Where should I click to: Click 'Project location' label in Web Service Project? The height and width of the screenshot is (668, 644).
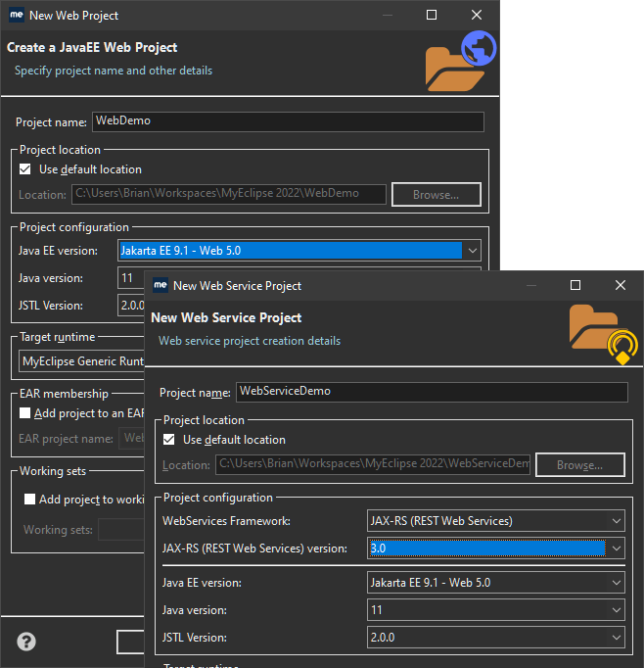tap(204, 420)
